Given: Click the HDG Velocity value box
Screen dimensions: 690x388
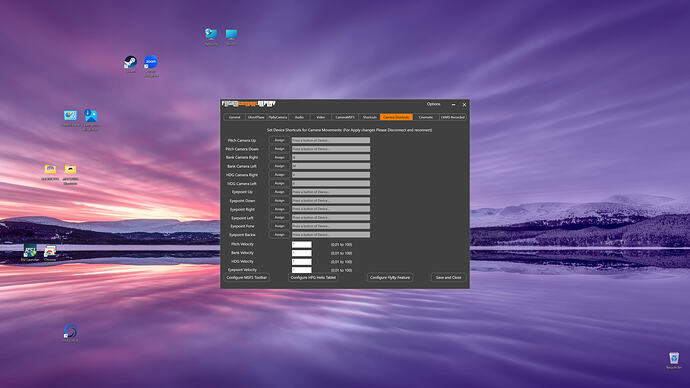Looking at the screenshot, I should [301, 262].
